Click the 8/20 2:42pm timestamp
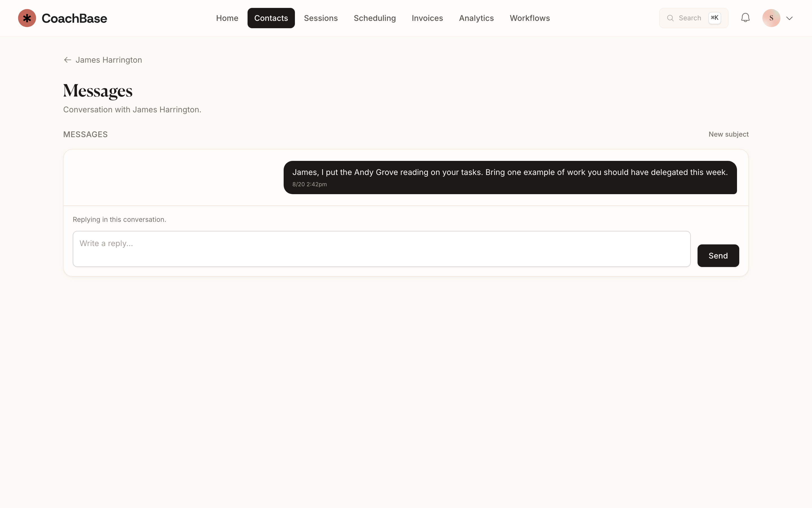 309,185
